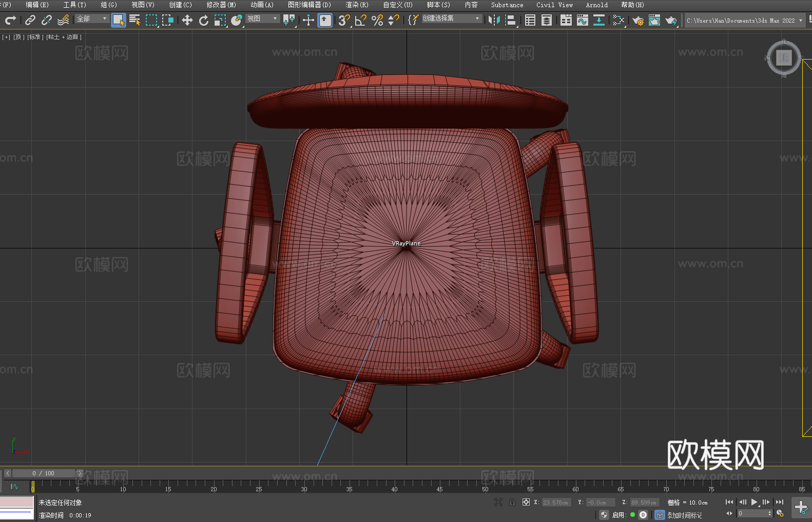The width and height of the screenshot is (812, 522).
Task: Click the [+] viewport general label
Action: tap(6, 37)
